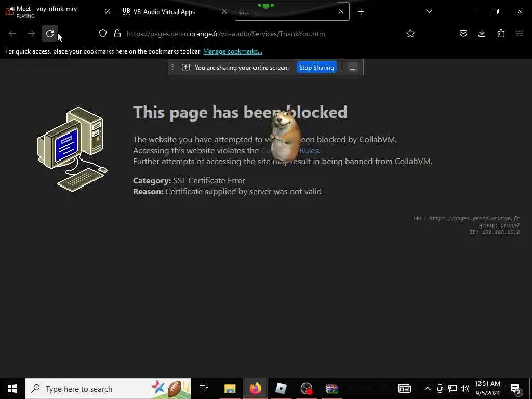Open a new browser tab
Image resolution: width=532 pixels, height=399 pixels.
coord(361,12)
